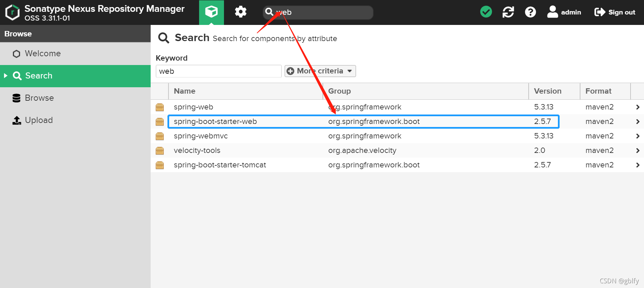Click the Upload arrow icon in sidebar
The width and height of the screenshot is (644, 288).
pyautogui.click(x=16, y=120)
